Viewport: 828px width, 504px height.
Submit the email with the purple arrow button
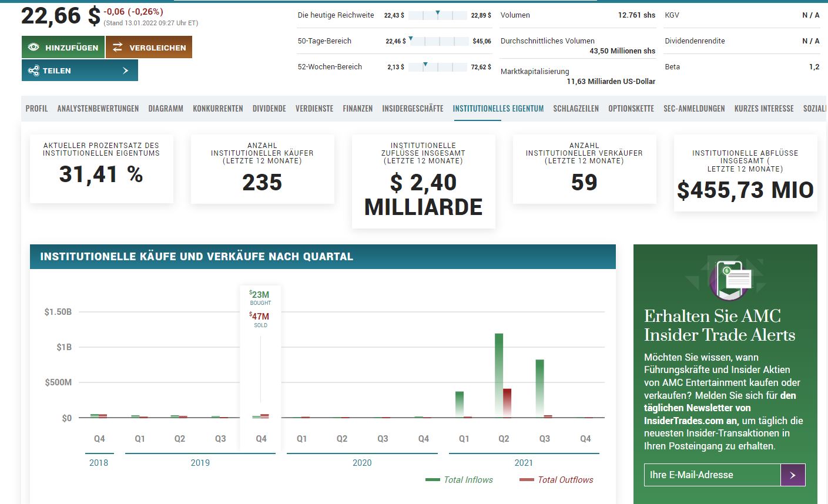coord(793,475)
